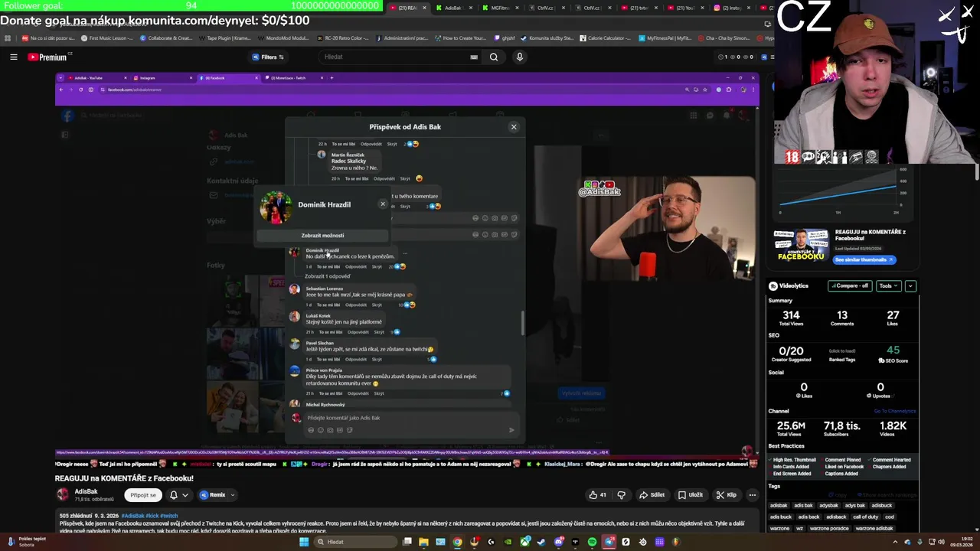Viewport: 980px width, 551px height.
Task: Click the on-screen keyboard icon in search box
Action: pos(474,57)
